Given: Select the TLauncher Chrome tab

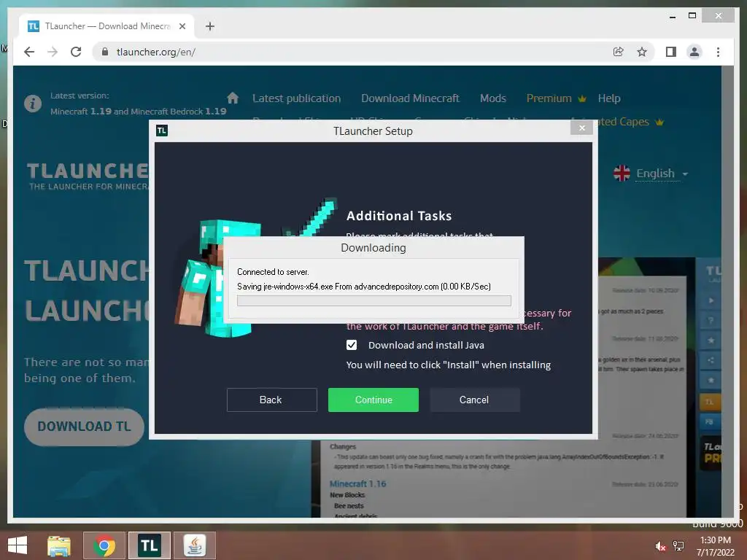Looking at the screenshot, I should click(107, 26).
